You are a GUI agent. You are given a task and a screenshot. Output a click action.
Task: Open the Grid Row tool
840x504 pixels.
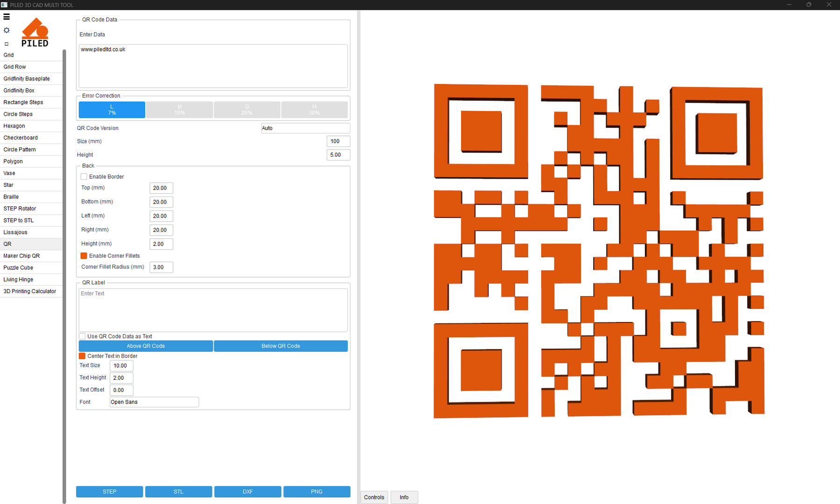31,67
